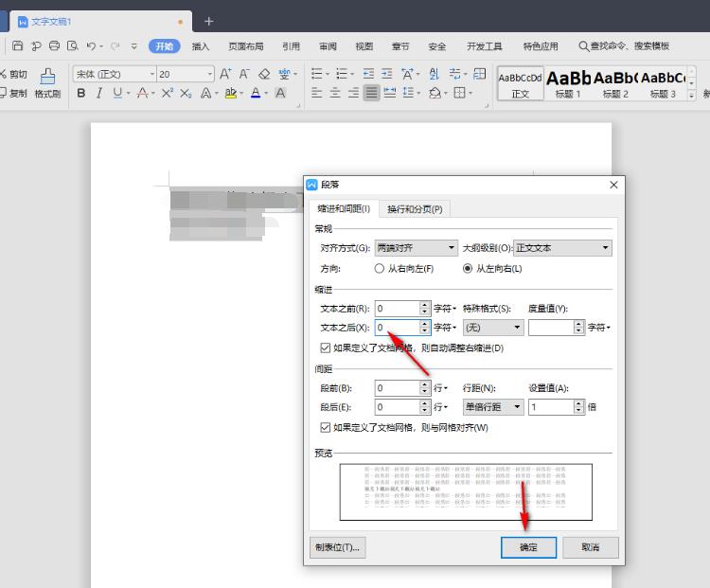710x588 pixels.
Task: Toggle auto-adjust right indent checkbox (D)
Action: [x=325, y=347]
